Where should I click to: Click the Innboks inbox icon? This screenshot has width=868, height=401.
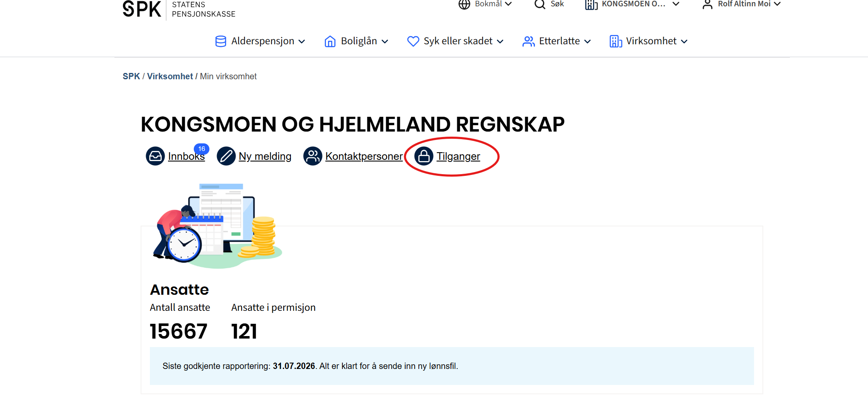155,156
